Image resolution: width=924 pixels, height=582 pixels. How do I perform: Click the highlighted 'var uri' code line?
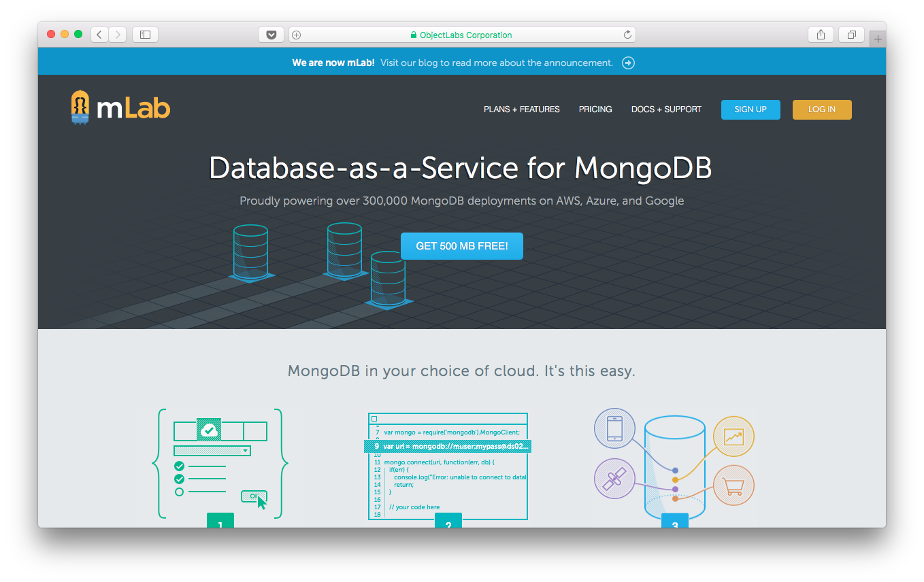448,446
